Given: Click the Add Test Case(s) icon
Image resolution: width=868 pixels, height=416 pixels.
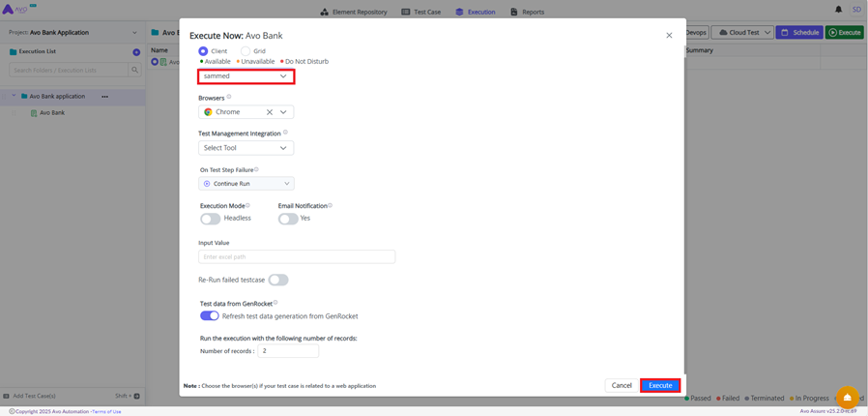Looking at the screenshot, I should pos(6,396).
